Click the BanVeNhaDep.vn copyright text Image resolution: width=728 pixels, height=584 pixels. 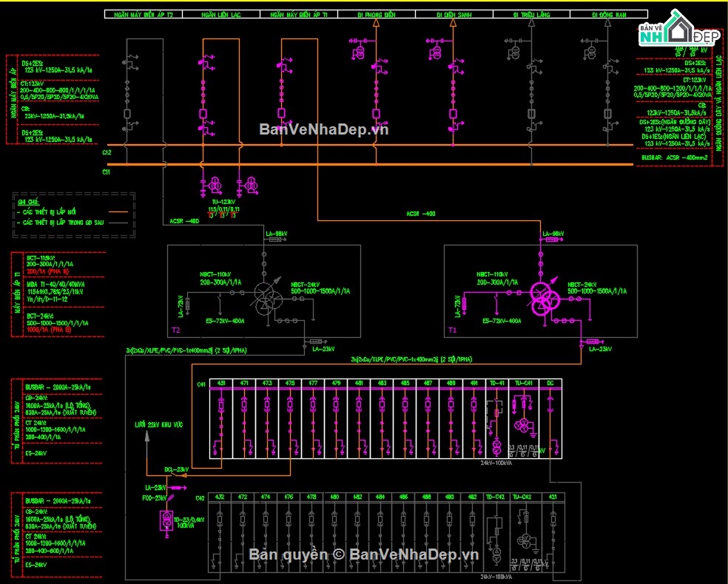pyautogui.click(x=363, y=554)
